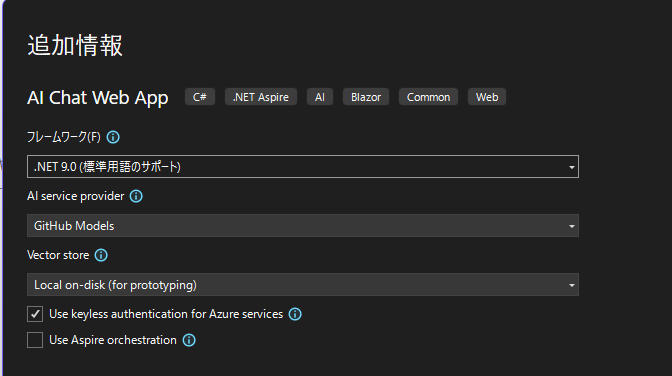This screenshot has width=672, height=376.
Task: Click the AI tag
Action: click(320, 97)
